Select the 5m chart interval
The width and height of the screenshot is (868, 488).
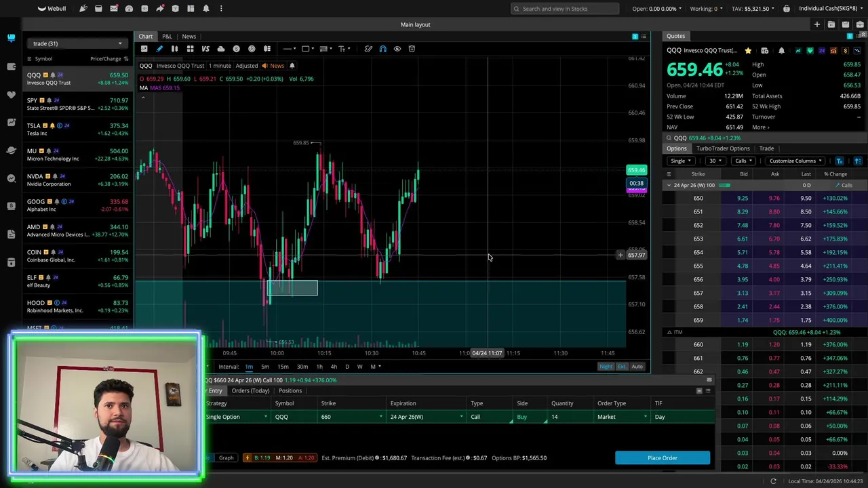[265, 367]
